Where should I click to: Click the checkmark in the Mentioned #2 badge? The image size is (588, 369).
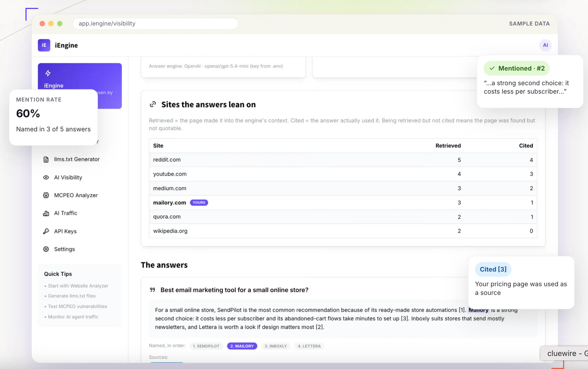pos(492,68)
